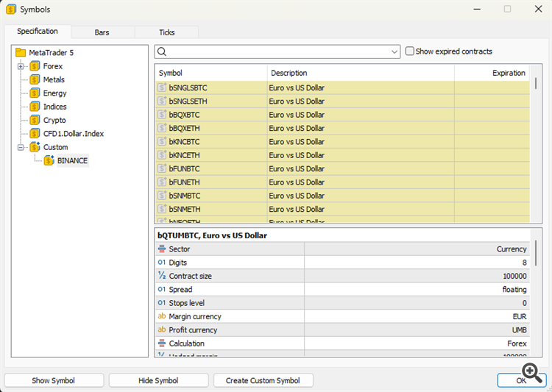Click the Hide Symbol button
The width and height of the screenshot is (552, 392).
[158, 380]
